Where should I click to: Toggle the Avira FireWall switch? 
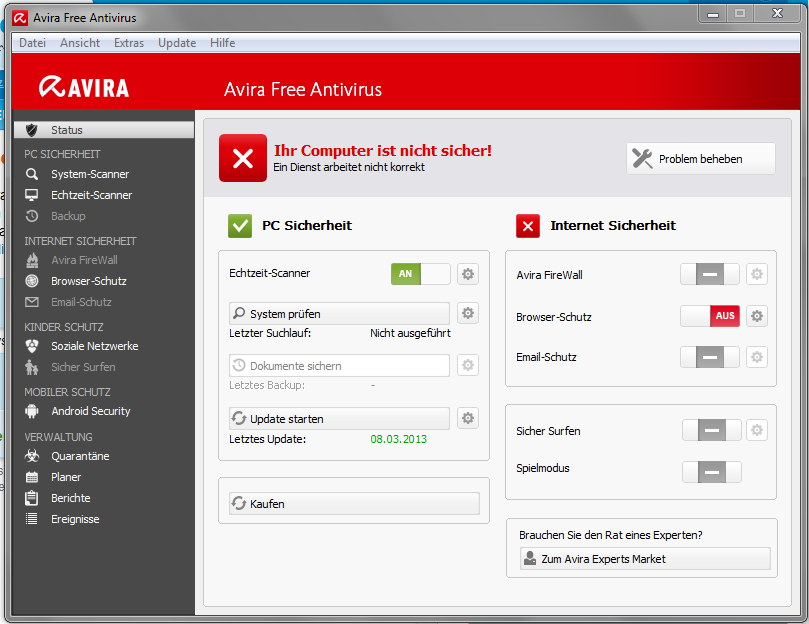coord(710,274)
